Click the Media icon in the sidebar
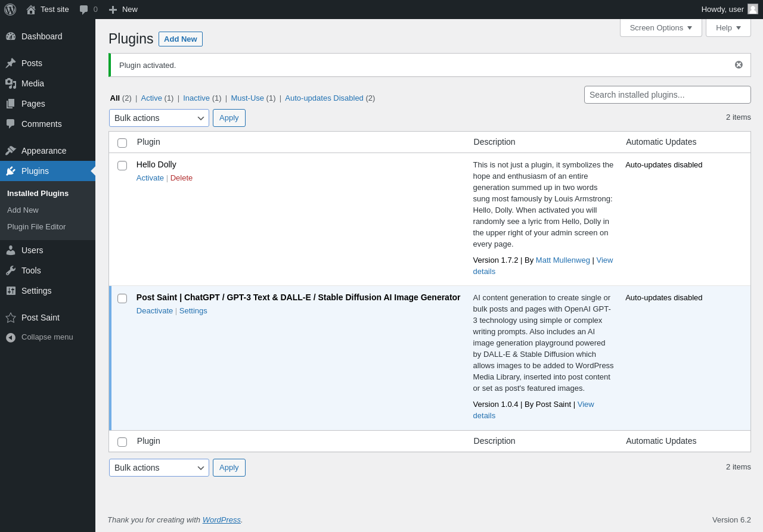This screenshot has height=532, width=763. tap(11, 83)
